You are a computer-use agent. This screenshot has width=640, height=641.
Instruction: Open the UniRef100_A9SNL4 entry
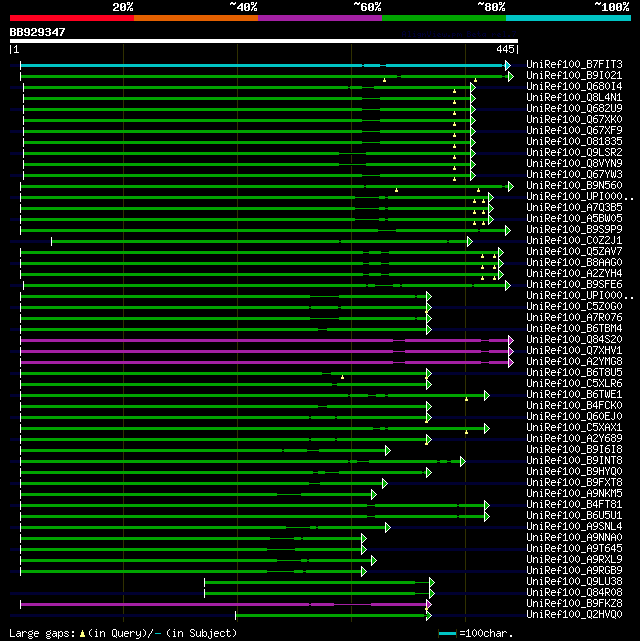coord(574,527)
